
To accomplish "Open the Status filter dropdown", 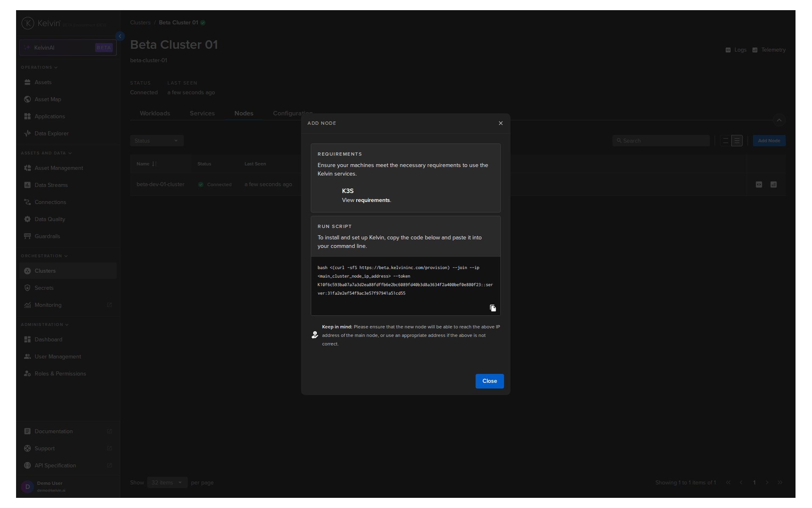I will (156, 141).
